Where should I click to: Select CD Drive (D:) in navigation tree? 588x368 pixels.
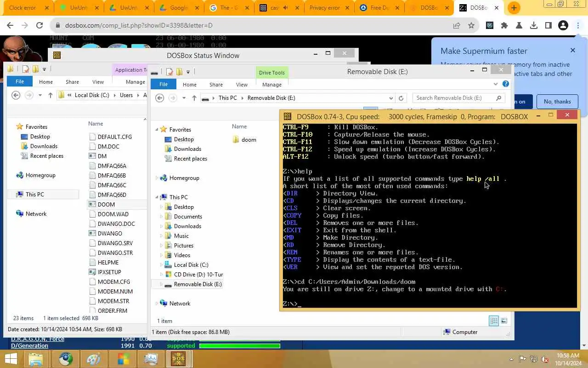[x=198, y=275]
